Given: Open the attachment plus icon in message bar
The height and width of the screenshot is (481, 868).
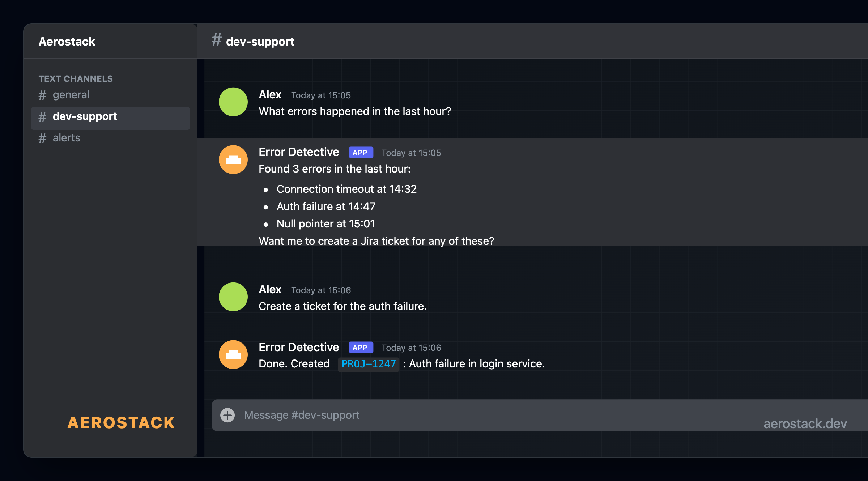Looking at the screenshot, I should pos(228,415).
